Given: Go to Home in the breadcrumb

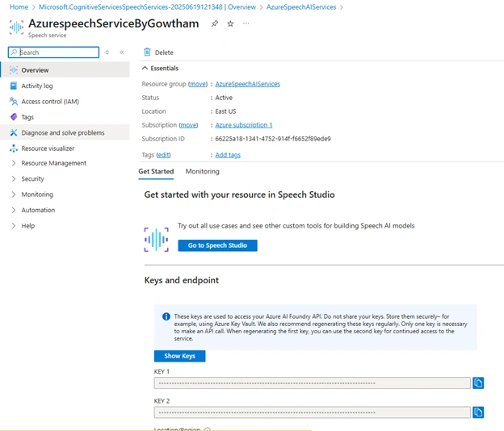Looking at the screenshot, I should pos(19,7).
